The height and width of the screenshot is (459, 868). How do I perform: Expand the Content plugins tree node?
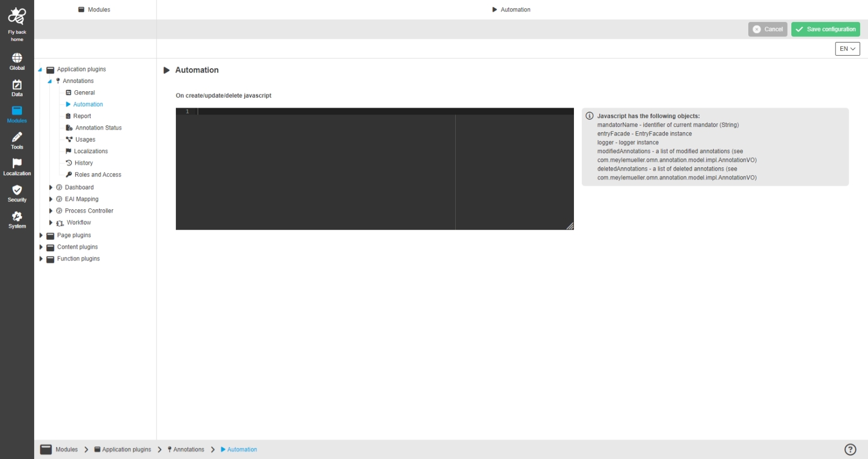pos(41,247)
